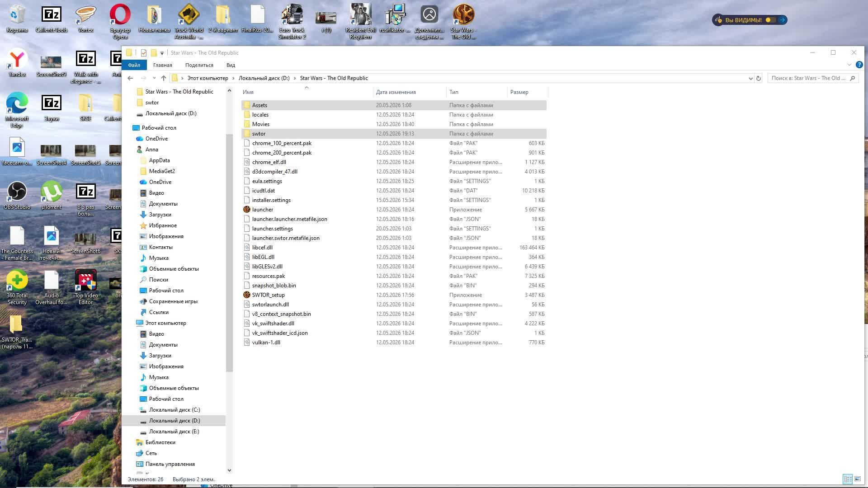Select the launcher application file icon
This screenshot has height=488, width=868.
[247, 210]
